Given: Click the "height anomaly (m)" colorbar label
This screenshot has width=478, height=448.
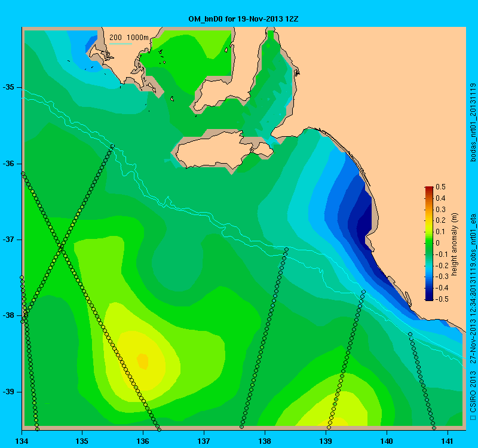Looking at the screenshot, I should (x=455, y=244).
